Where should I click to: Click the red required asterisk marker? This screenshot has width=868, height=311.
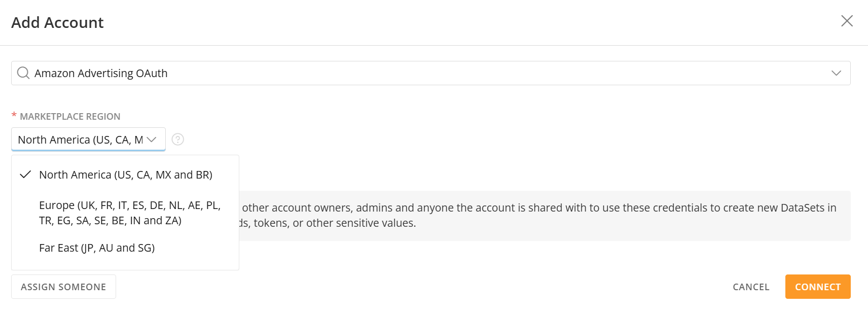point(14,116)
